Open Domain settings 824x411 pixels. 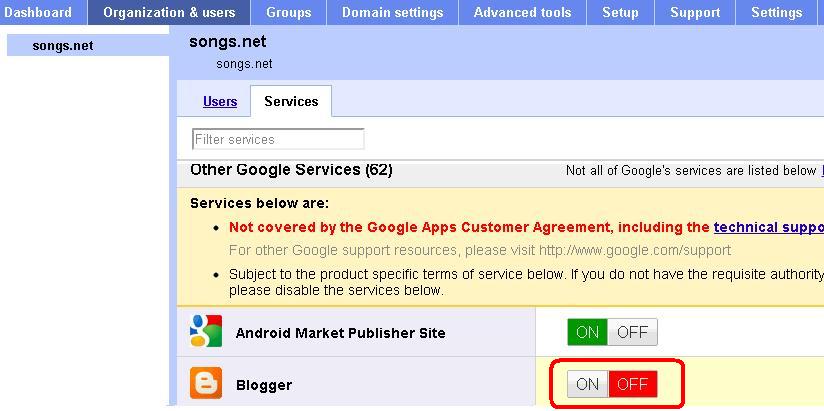point(393,13)
